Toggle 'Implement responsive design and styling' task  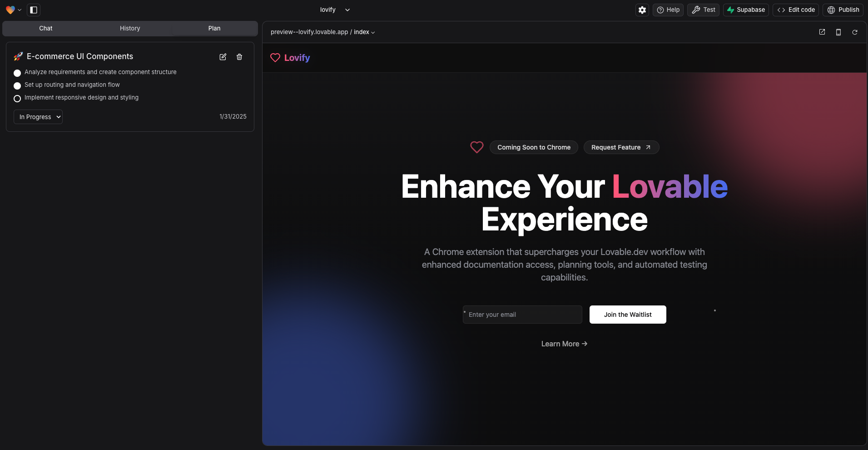click(x=17, y=99)
